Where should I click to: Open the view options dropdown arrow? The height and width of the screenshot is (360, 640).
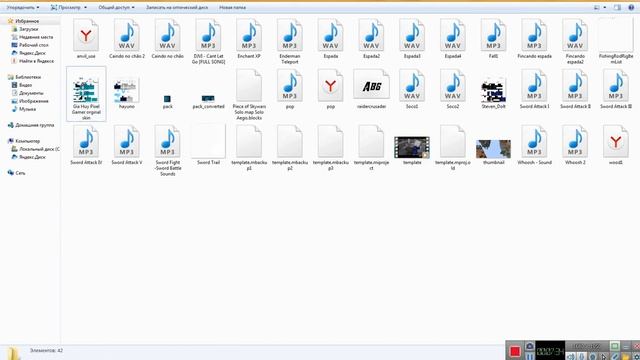[605, 7]
